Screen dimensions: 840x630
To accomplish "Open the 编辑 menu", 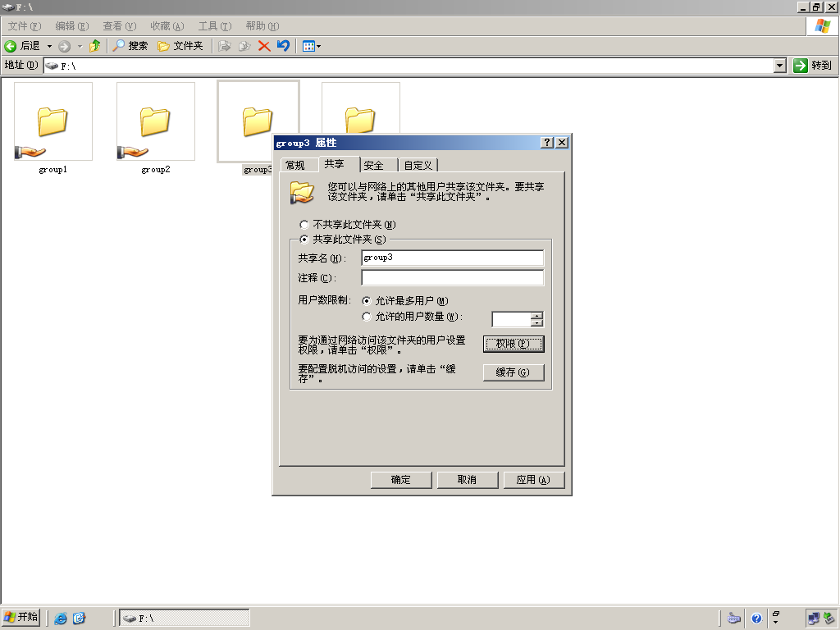I will pos(72,25).
